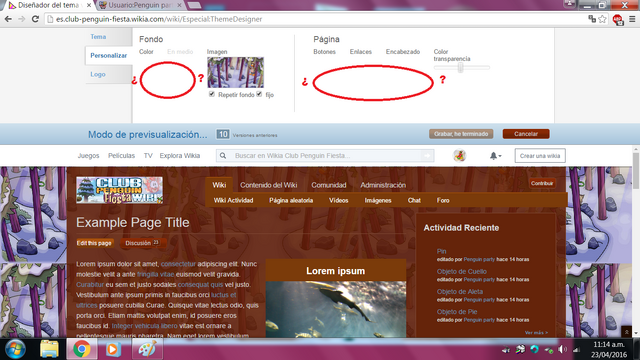This screenshot has height=360, width=640.
Task: Click the Discusión button
Action: 142,243
